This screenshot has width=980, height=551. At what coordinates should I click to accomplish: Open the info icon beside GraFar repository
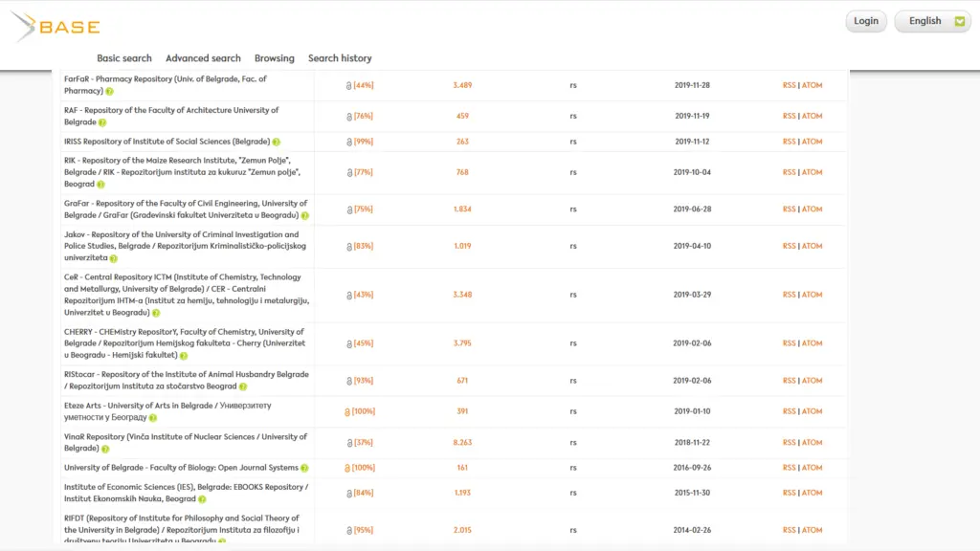[x=305, y=215]
